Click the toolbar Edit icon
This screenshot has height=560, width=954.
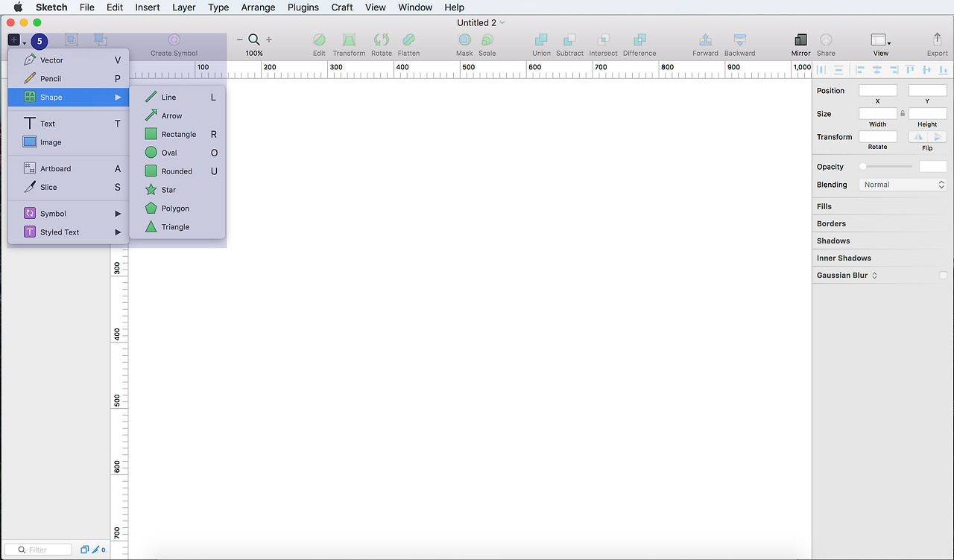point(319,40)
